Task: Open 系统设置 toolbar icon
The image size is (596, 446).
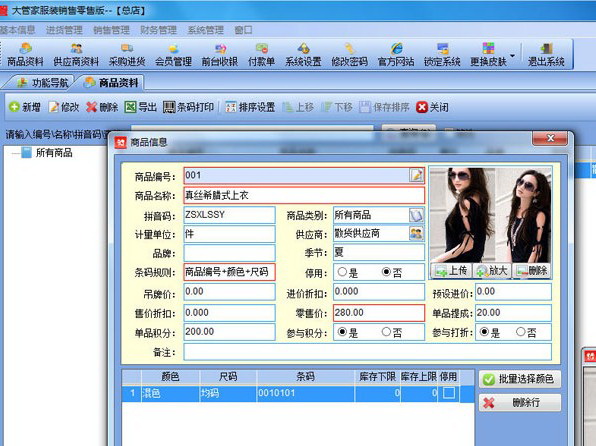Action: point(303,55)
